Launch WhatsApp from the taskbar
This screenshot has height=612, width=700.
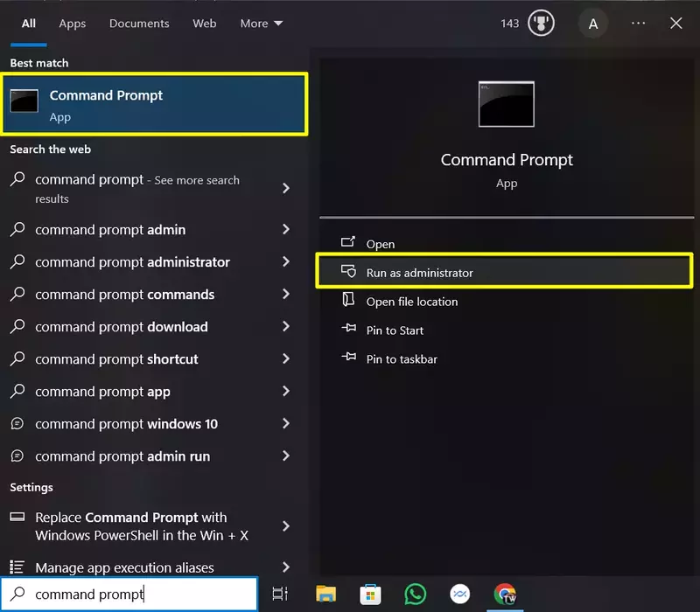point(416,593)
